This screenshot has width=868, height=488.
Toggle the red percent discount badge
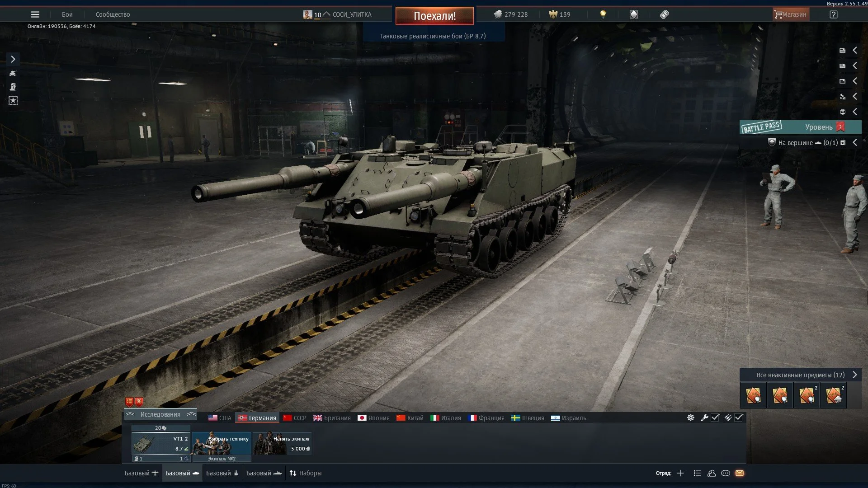click(x=139, y=401)
